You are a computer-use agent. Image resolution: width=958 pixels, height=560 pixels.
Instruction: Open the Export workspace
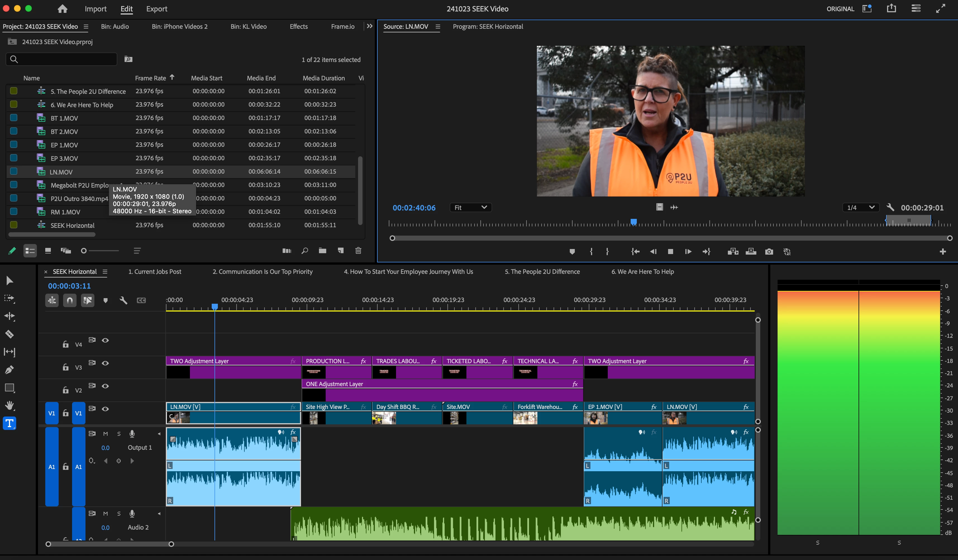tap(157, 9)
